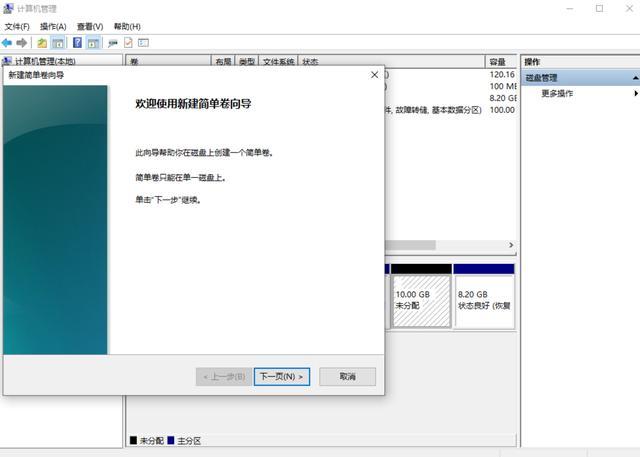640x457 pixels.
Task: Toggle the Show/Hide action pane icon
Action: (93, 43)
